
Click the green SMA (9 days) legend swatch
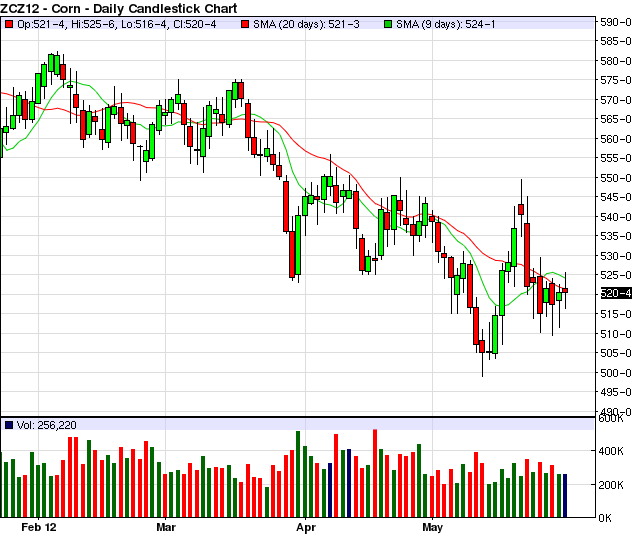tap(388, 24)
